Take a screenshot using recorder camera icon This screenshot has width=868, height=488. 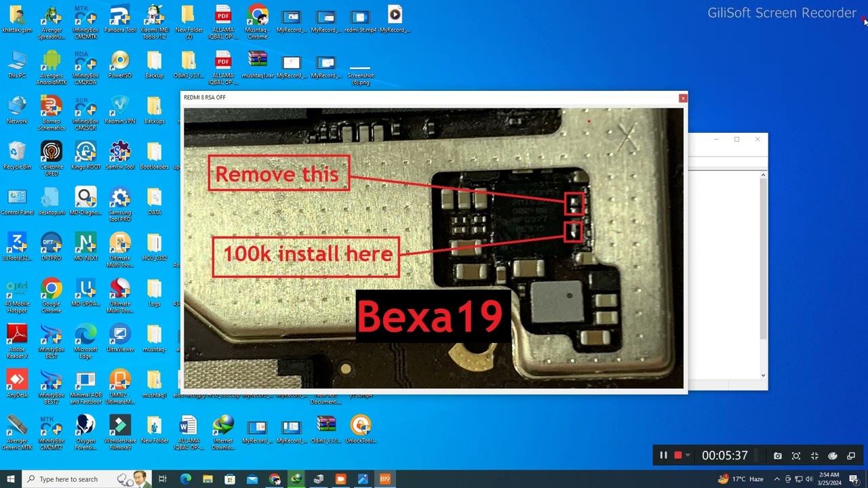point(778,456)
